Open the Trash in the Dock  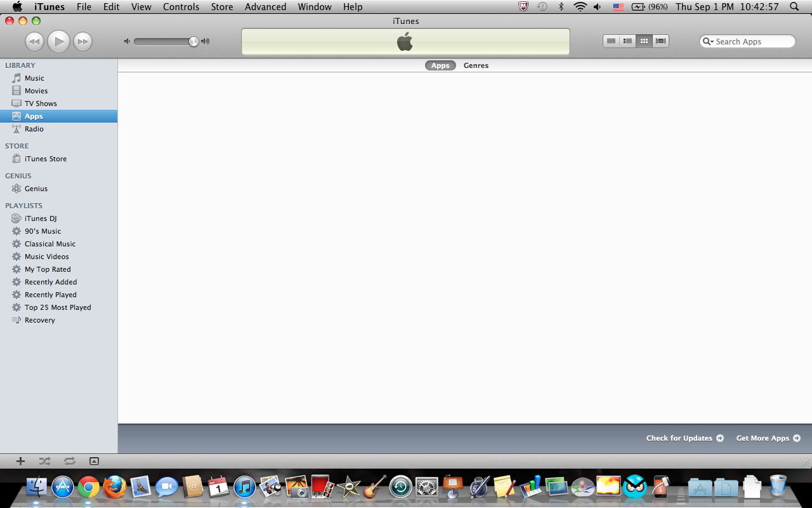coord(778,486)
